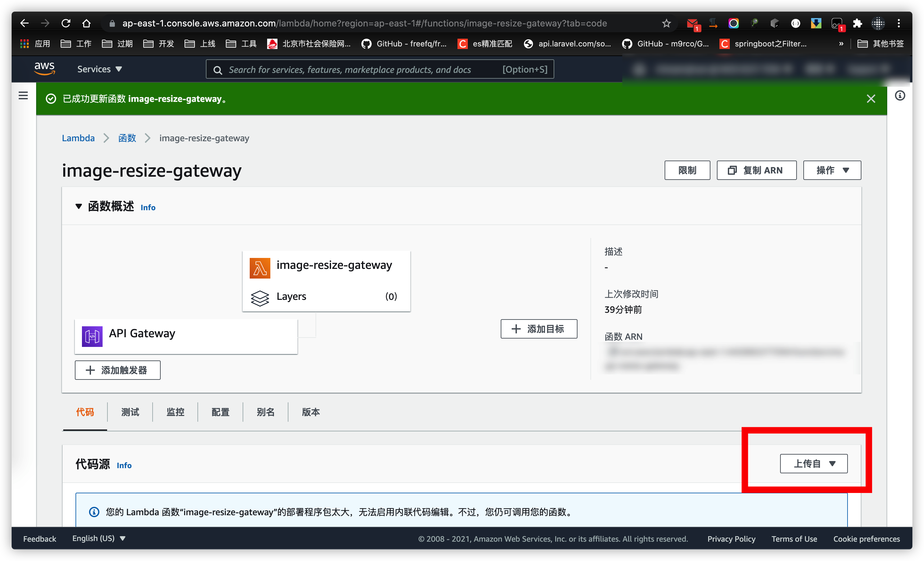This screenshot has height=561, width=924.
Task: Go back using browser back arrow
Action: (x=25, y=23)
